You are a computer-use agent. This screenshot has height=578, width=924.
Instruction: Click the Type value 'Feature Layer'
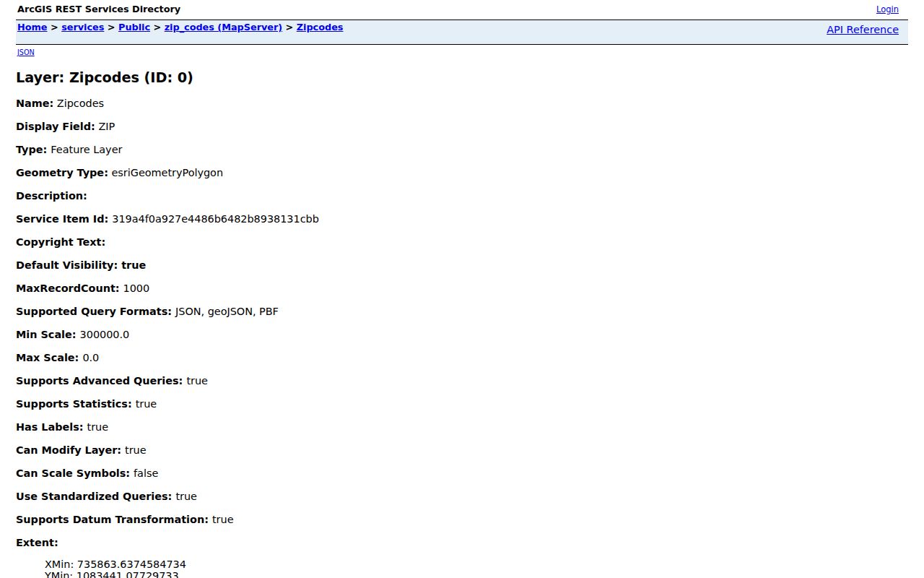tap(87, 150)
